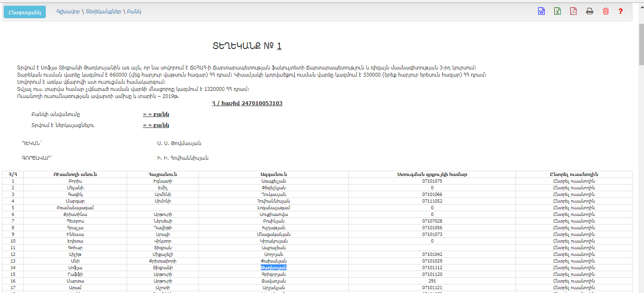The height and width of the screenshot is (293, 644).
Task: Open the Ընտրացանկ menu button
Action: 24,11
